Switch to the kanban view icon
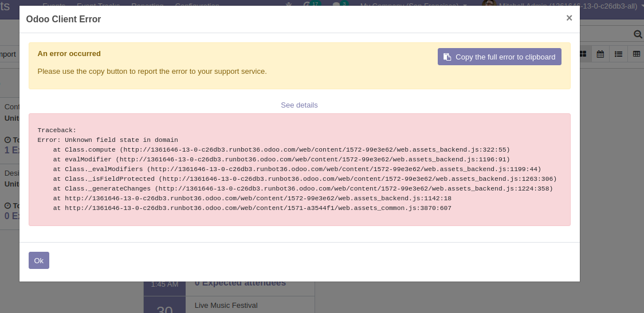 583,54
